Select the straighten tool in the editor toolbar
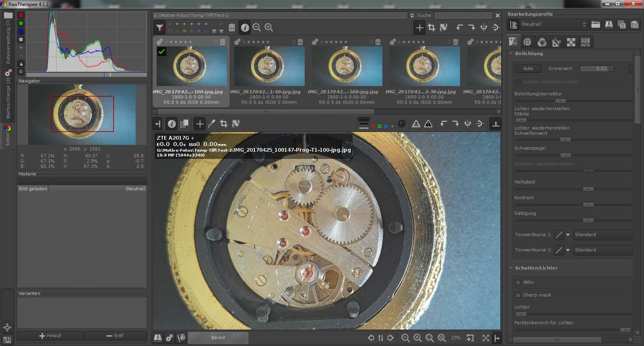 click(x=236, y=124)
